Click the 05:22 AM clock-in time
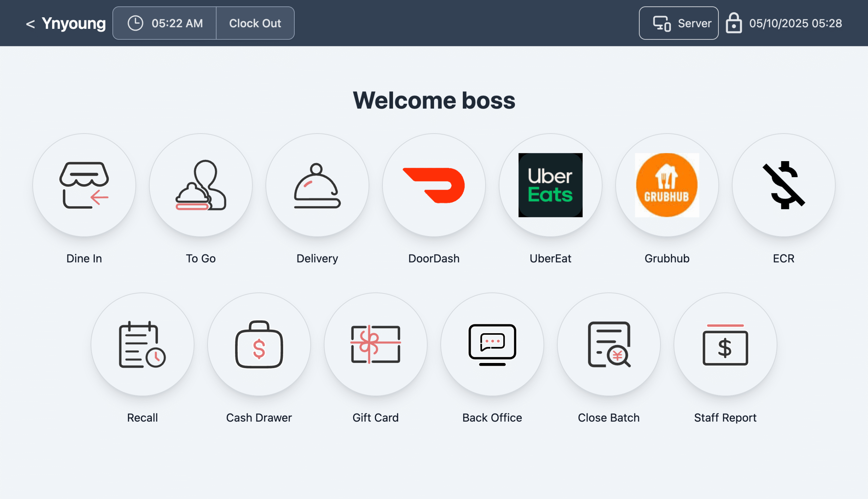This screenshot has width=868, height=499. coord(177,23)
